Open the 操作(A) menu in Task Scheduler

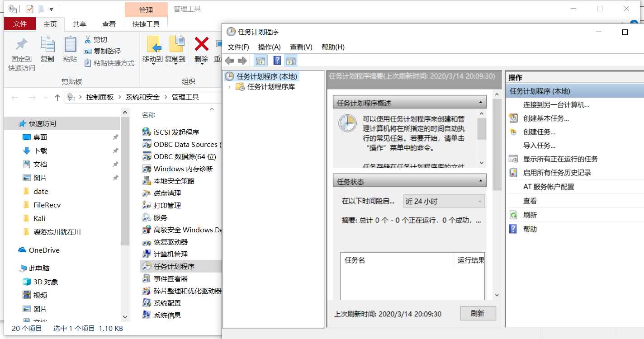click(270, 47)
